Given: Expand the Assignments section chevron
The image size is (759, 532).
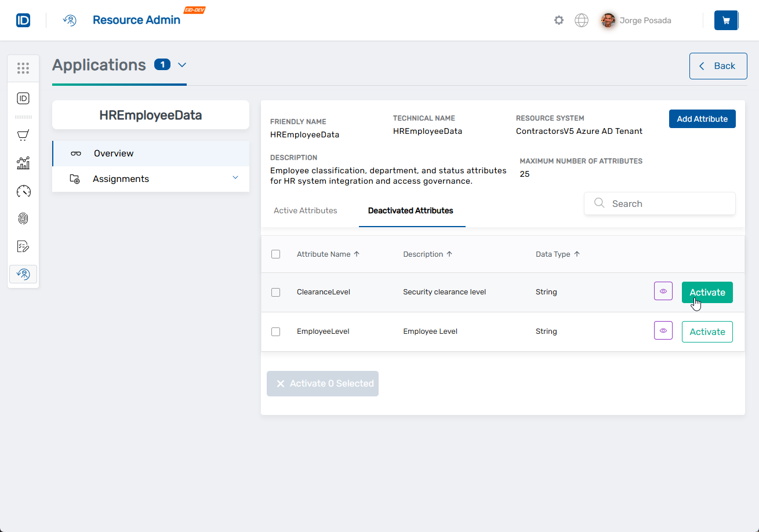Looking at the screenshot, I should pos(235,178).
